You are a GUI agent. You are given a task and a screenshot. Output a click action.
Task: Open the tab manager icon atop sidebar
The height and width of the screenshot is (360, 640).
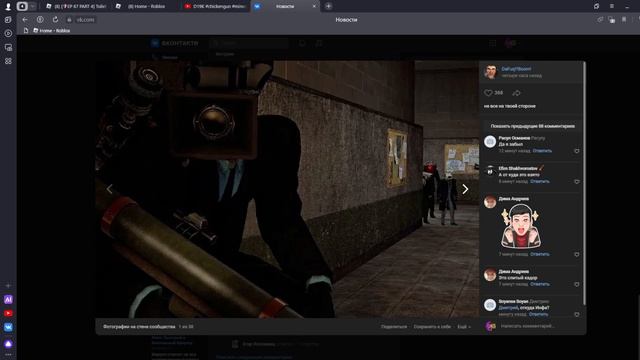(x=8, y=20)
